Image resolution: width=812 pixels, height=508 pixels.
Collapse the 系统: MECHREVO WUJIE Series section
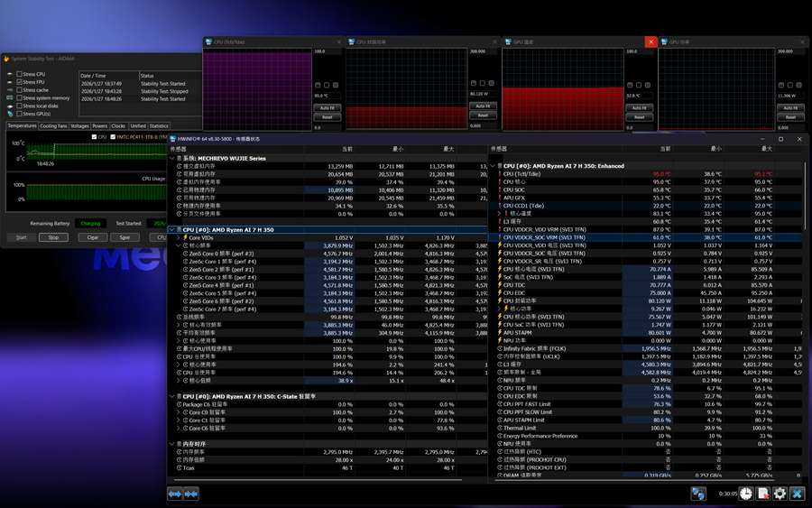click(172, 159)
